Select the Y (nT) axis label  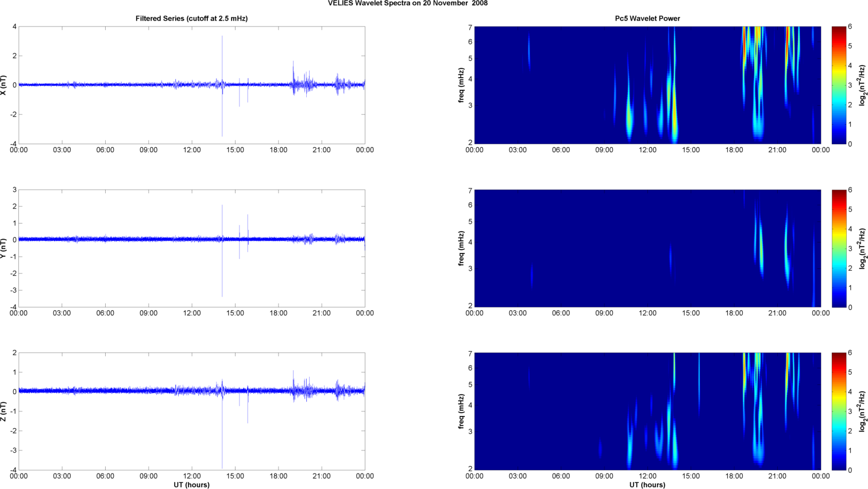point(4,248)
